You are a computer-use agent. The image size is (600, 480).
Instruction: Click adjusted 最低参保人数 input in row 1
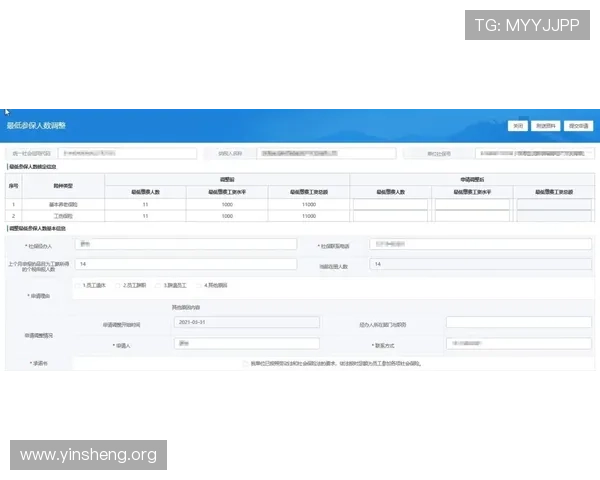(390, 204)
